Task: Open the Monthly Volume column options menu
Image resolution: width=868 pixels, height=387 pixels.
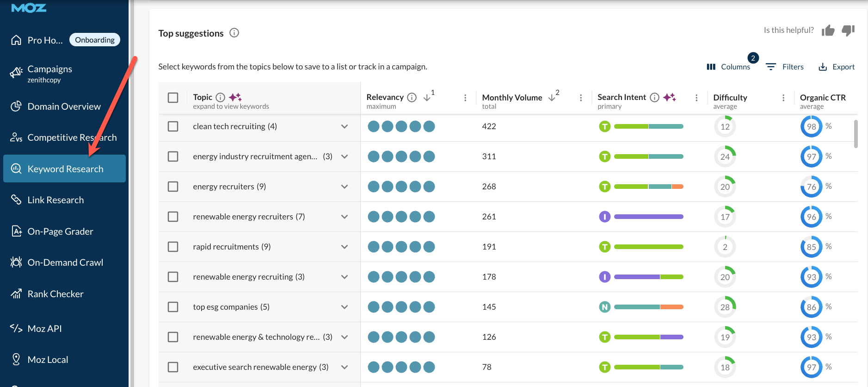Action: [x=581, y=98]
